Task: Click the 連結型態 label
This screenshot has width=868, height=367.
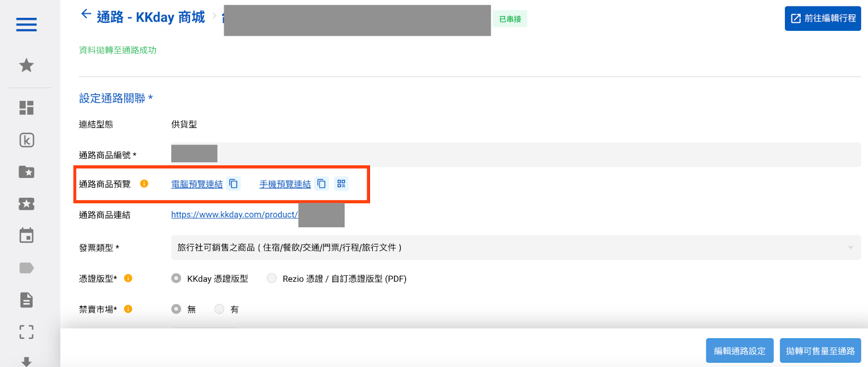Action: click(96, 124)
